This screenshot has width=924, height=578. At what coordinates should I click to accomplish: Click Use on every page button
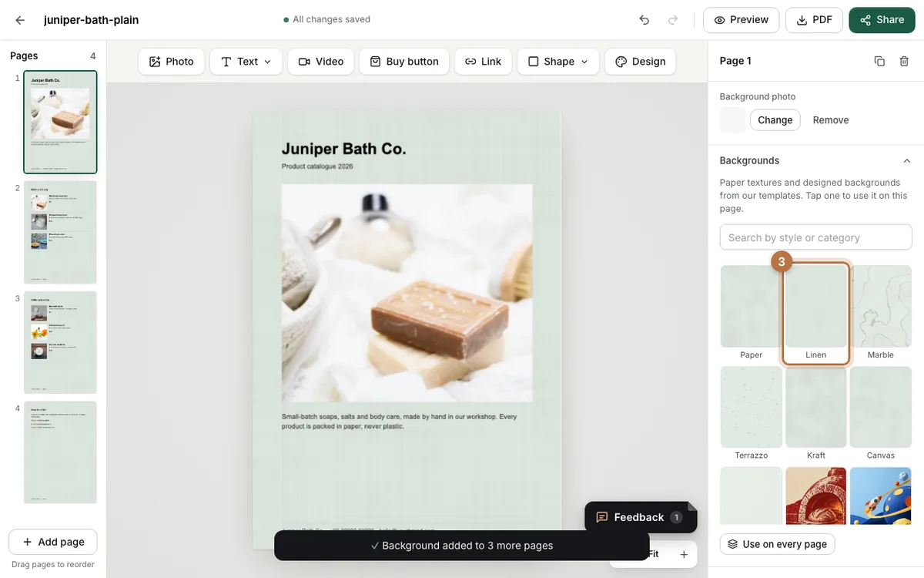click(x=777, y=544)
